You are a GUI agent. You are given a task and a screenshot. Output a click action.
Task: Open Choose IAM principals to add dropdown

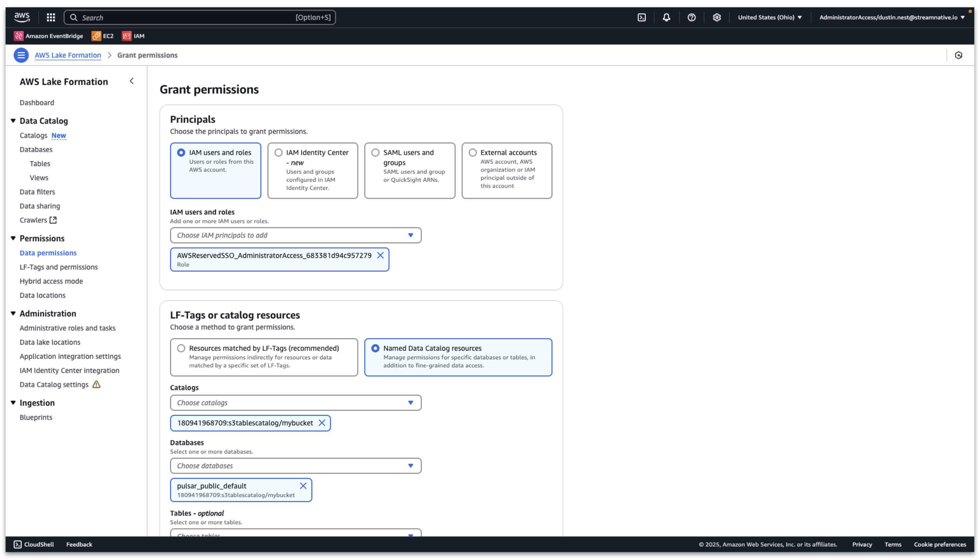point(295,235)
